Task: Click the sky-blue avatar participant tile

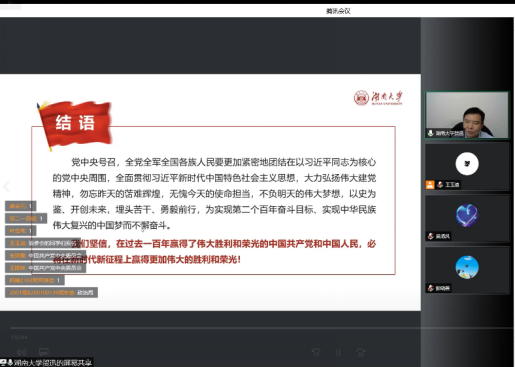Action: pos(467,267)
